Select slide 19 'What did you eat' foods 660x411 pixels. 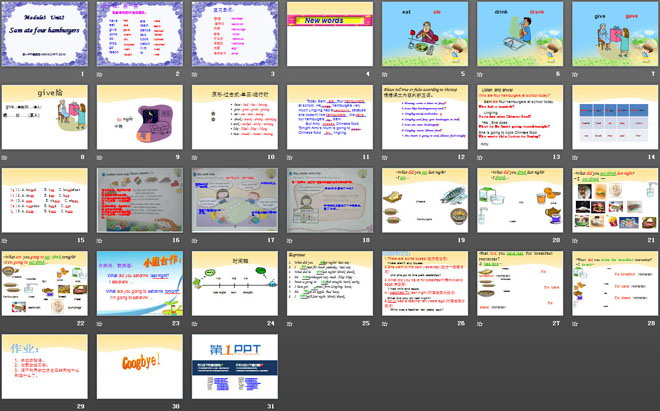point(425,200)
